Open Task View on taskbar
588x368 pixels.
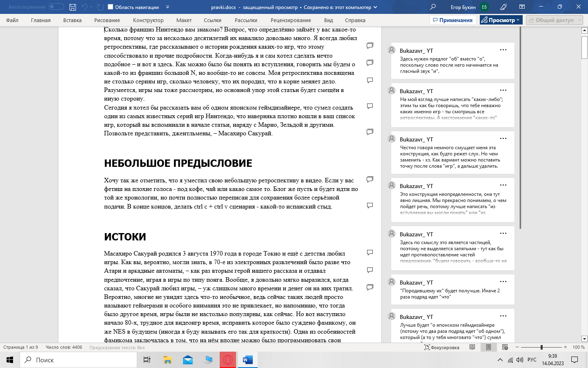[x=147, y=360]
